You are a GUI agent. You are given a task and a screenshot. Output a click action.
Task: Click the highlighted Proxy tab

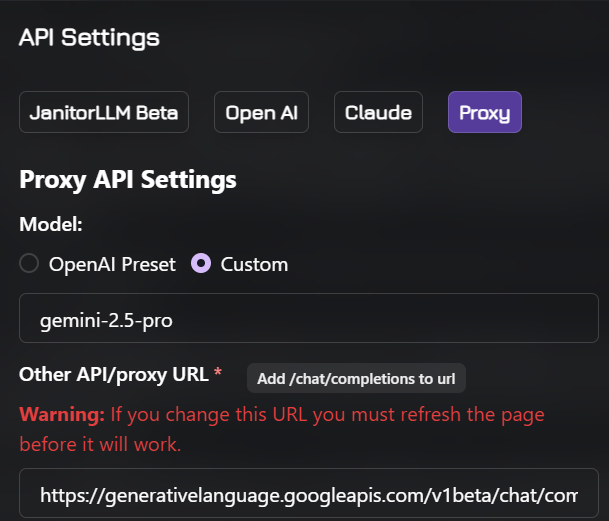pyautogui.click(x=485, y=112)
